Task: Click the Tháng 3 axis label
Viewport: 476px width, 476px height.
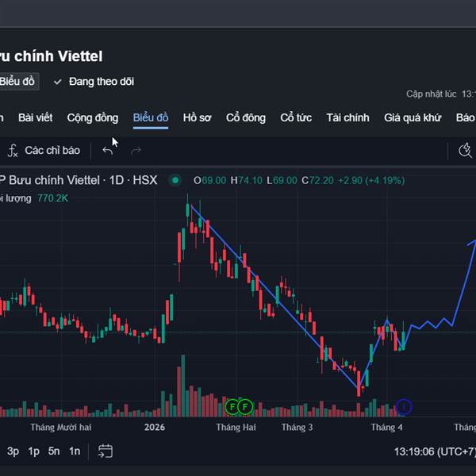Action: click(297, 428)
